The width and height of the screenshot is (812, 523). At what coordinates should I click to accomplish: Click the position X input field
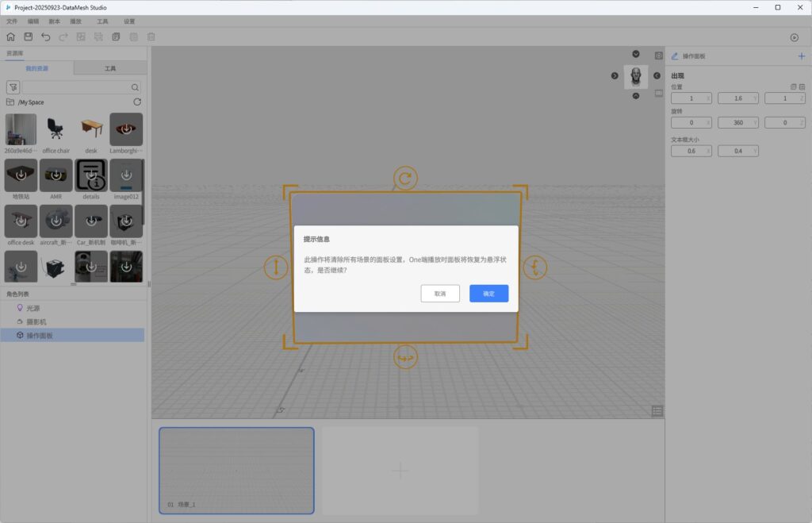pos(688,98)
